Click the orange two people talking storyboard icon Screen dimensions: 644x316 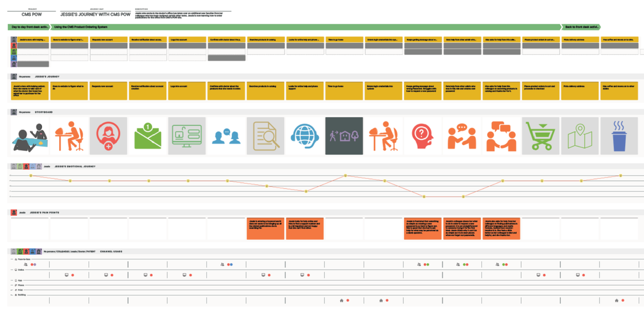pos(462,136)
